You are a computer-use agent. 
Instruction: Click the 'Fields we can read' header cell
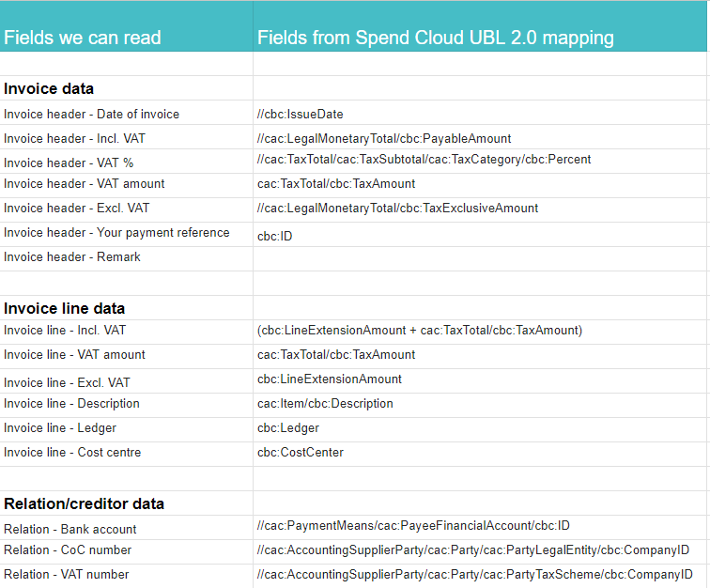point(83,39)
